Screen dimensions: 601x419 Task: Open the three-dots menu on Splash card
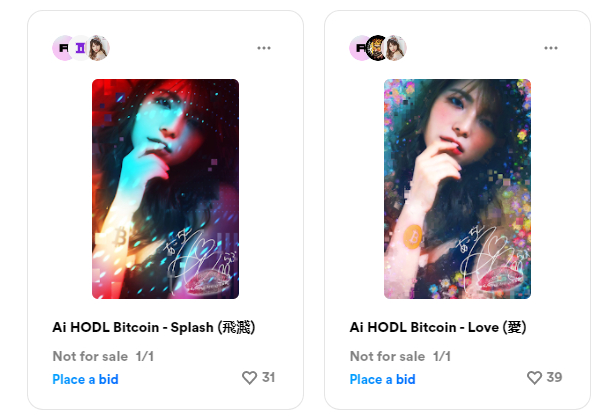pos(264,48)
